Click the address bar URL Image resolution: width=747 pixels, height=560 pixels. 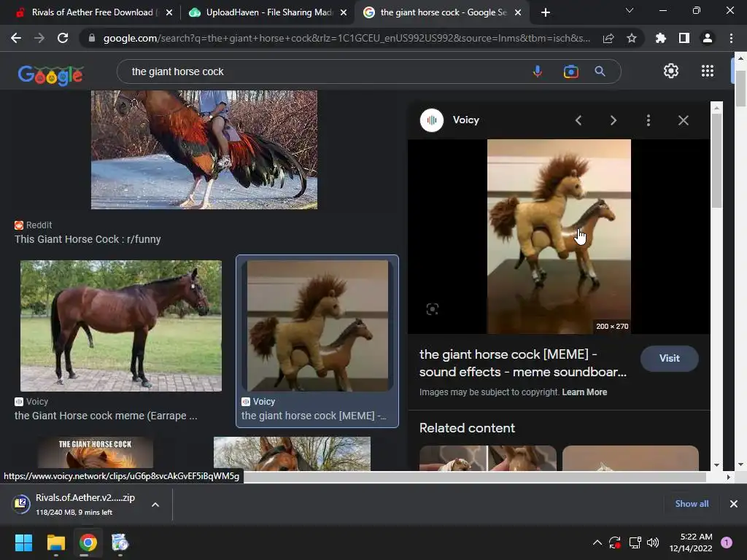tap(347, 38)
